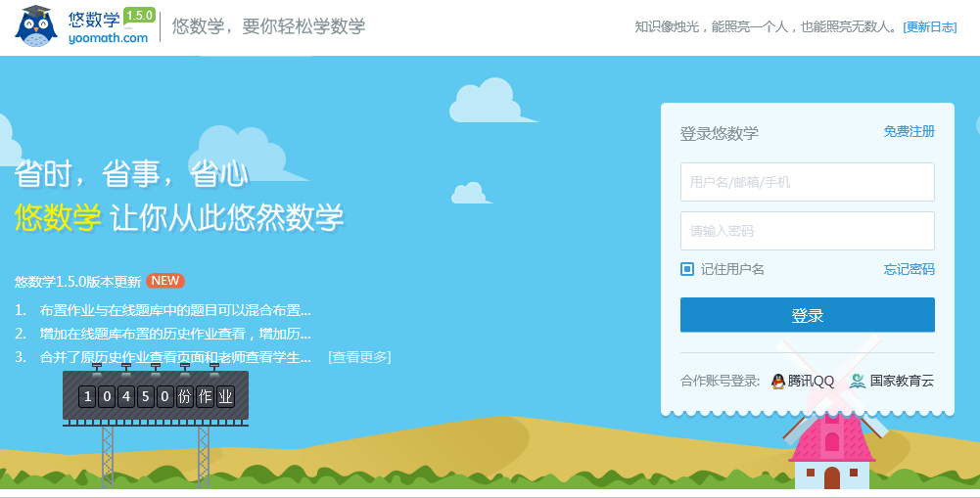Click the yoomath owl logo icon
980x498 pixels.
click(36, 26)
